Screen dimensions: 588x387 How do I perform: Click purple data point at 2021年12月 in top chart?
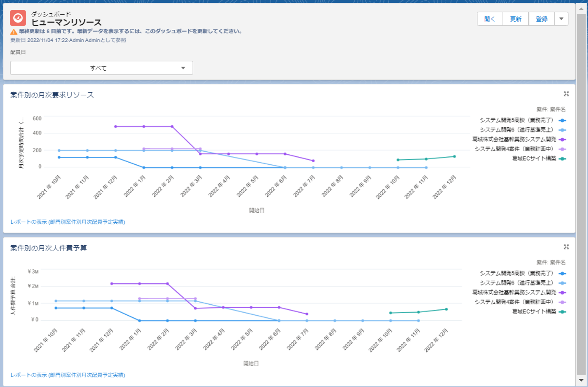click(115, 126)
